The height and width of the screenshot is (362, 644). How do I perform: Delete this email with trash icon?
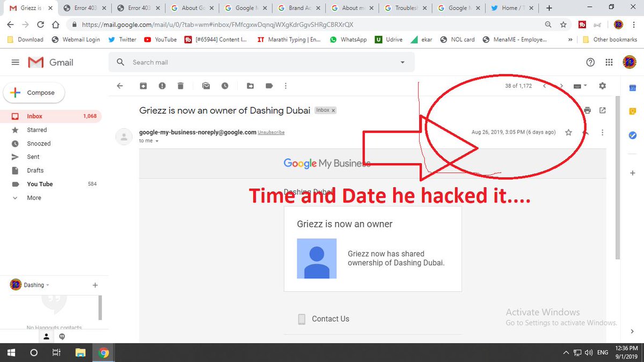(180, 86)
